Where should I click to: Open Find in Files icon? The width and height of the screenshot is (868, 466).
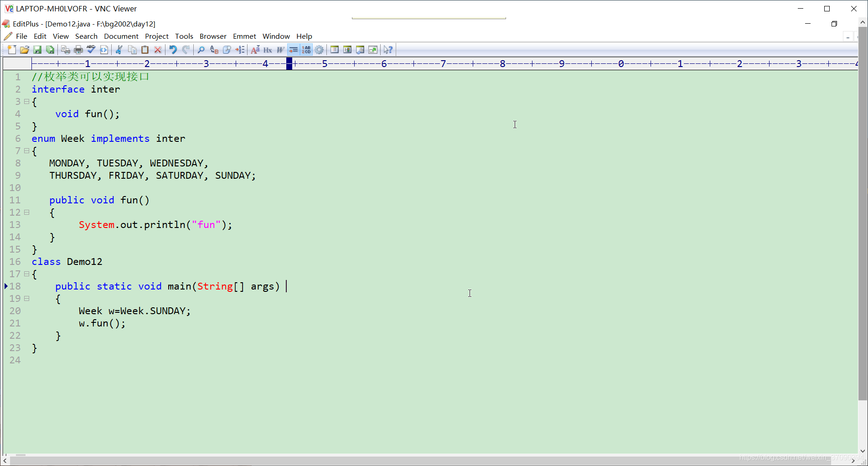227,50
